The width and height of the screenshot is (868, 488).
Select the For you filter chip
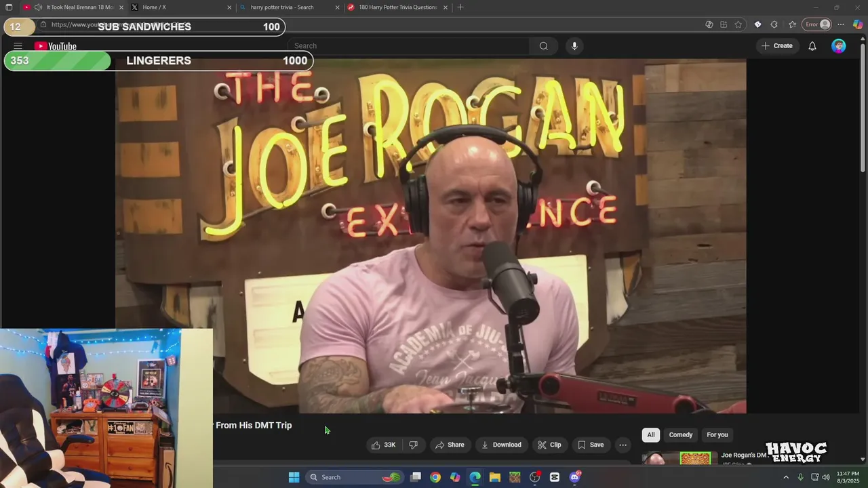point(717,435)
